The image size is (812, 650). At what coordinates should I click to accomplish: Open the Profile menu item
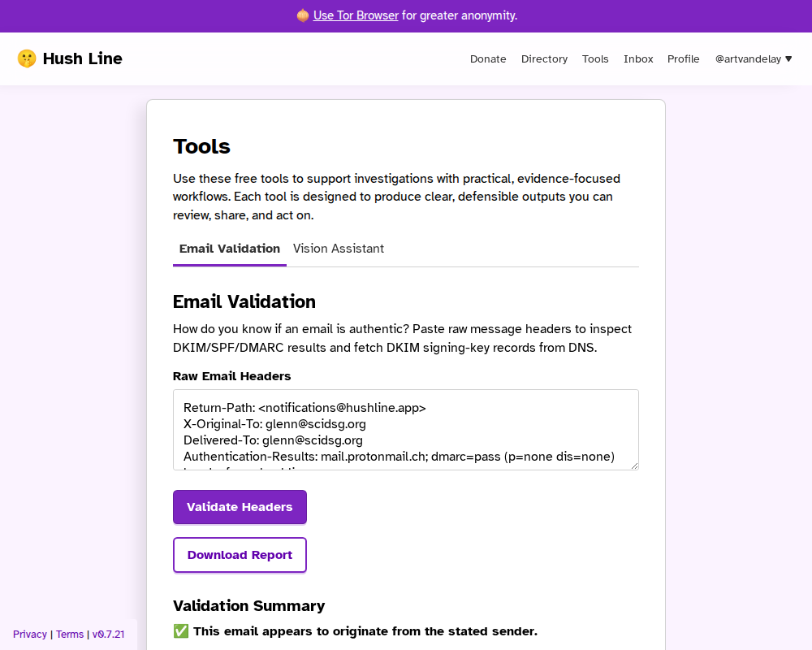tap(683, 59)
